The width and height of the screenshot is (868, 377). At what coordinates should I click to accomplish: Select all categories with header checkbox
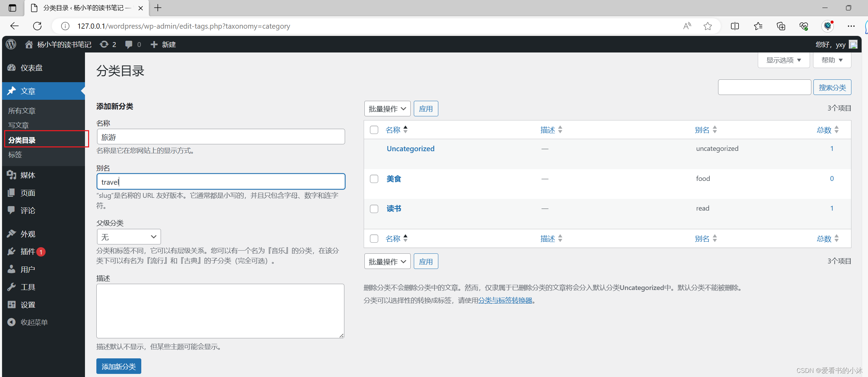click(x=374, y=130)
